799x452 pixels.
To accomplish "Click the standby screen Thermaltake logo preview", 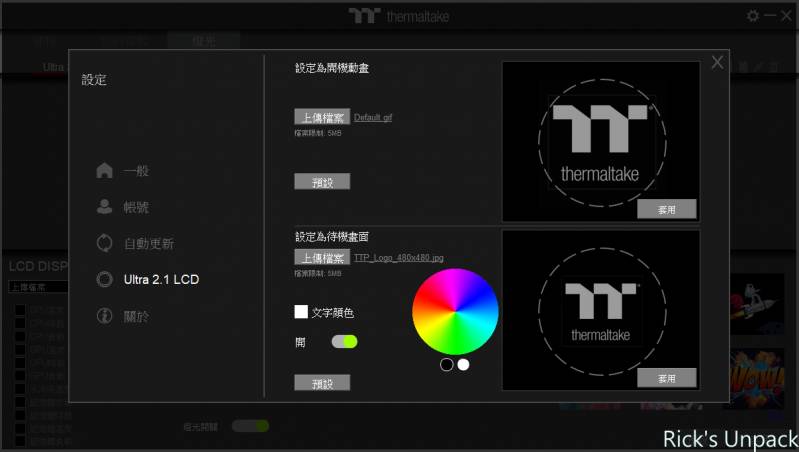I will 601,311.
